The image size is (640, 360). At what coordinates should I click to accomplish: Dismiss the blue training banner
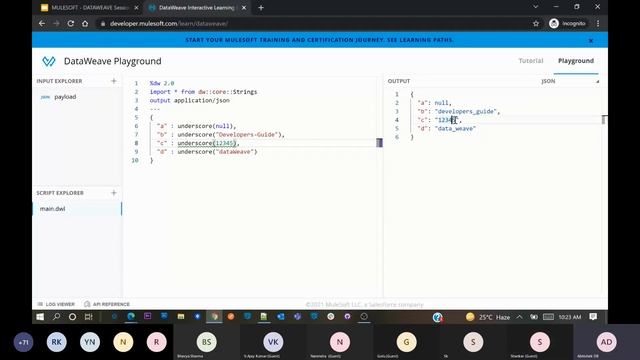591,40
